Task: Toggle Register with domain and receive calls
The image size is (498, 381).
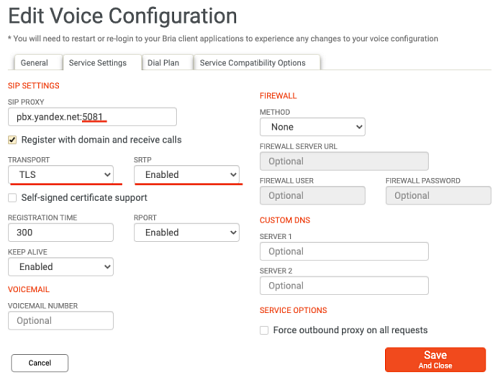Action: click(x=12, y=140)
